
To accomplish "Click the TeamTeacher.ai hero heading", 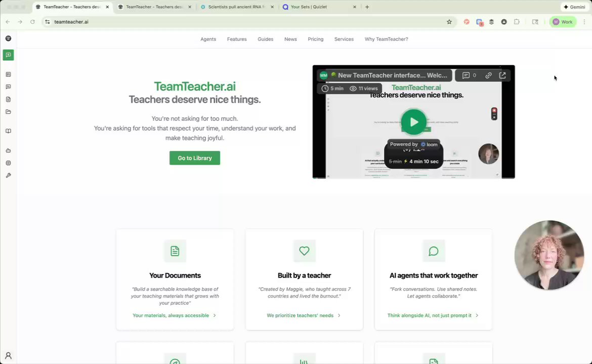I will click(x=195, y=86).
